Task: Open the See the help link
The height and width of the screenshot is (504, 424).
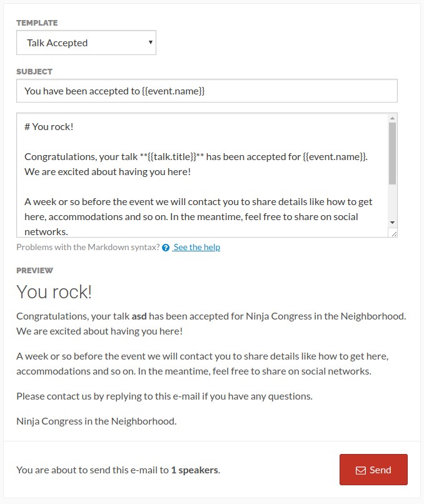Action: point(197,247)
